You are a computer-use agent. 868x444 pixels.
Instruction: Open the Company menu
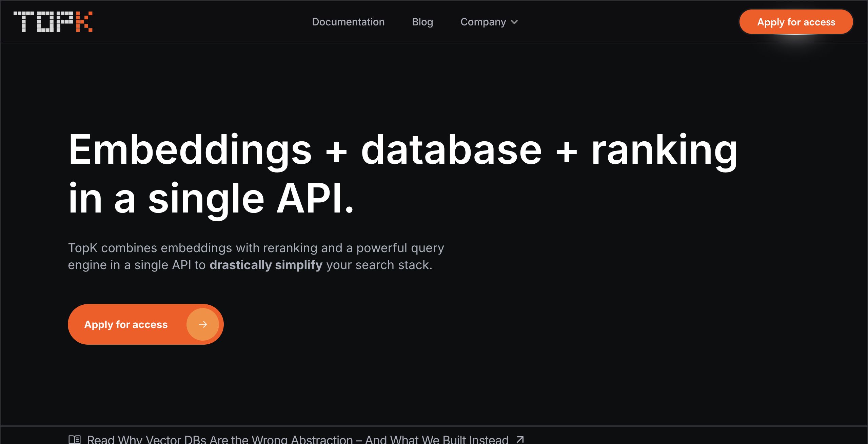point(483,22)
